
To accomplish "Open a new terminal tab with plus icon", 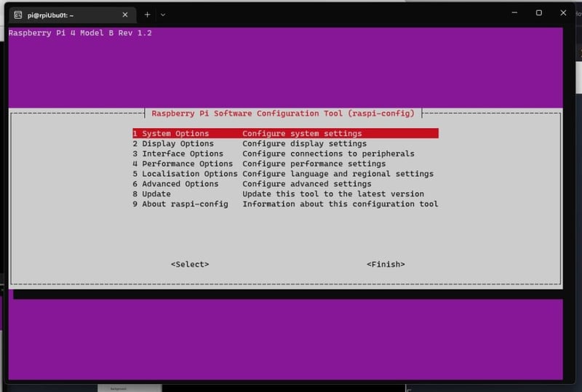I will click(x=148, y=15).
